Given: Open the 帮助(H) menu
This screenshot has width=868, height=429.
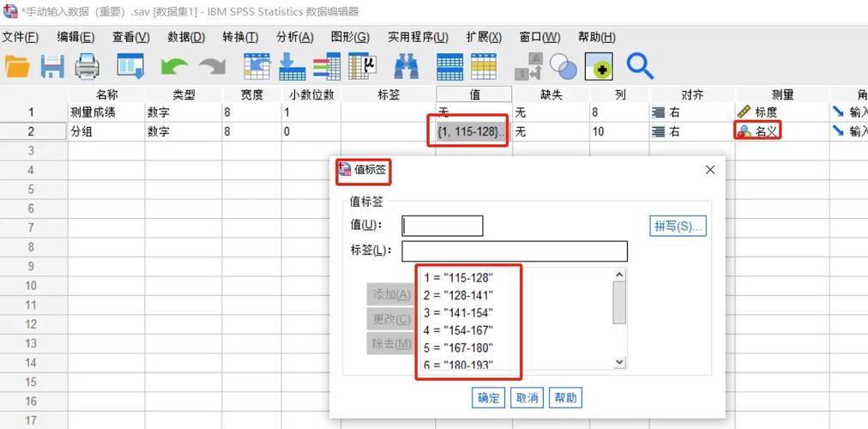Looking at the screenshot, I should [597, 37].
